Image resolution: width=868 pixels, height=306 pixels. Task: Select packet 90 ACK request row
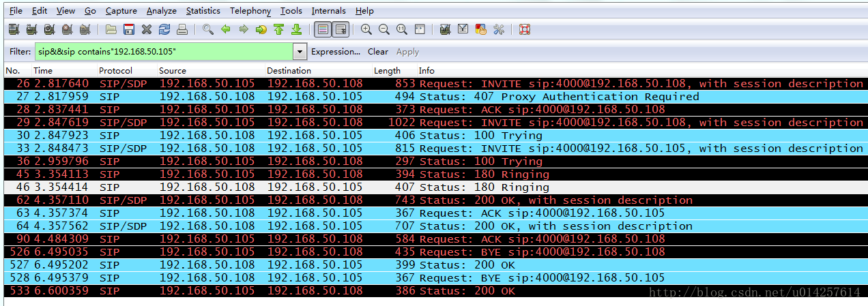coord(434,239)
